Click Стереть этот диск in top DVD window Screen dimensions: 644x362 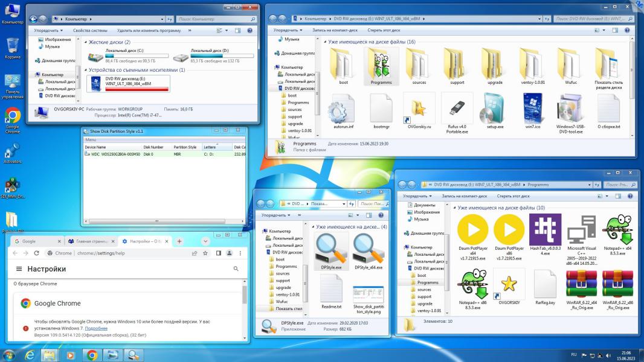384,30
